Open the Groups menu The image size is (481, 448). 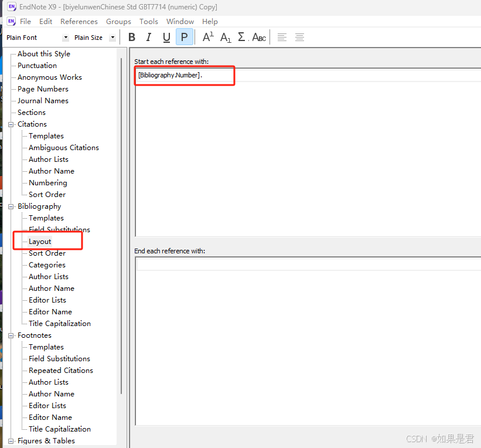(118, 22)
